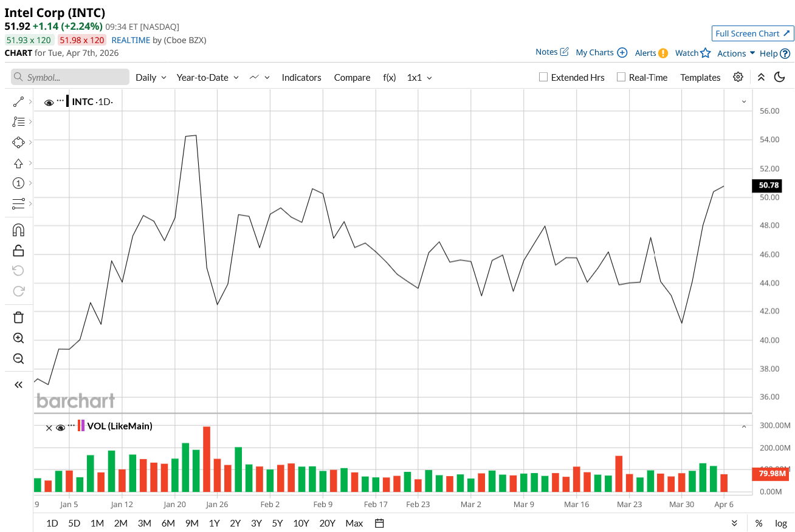
Task: Select the Max range
Action: point(354,523)
